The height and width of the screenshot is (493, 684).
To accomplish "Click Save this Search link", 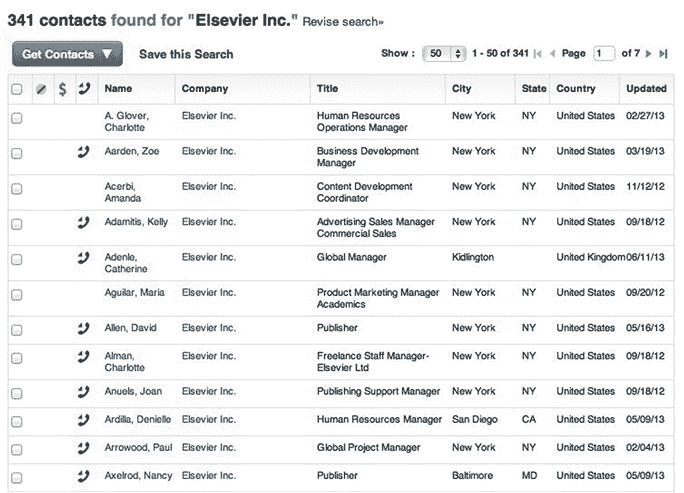I will pyautogui.click(x=186, y=54).
